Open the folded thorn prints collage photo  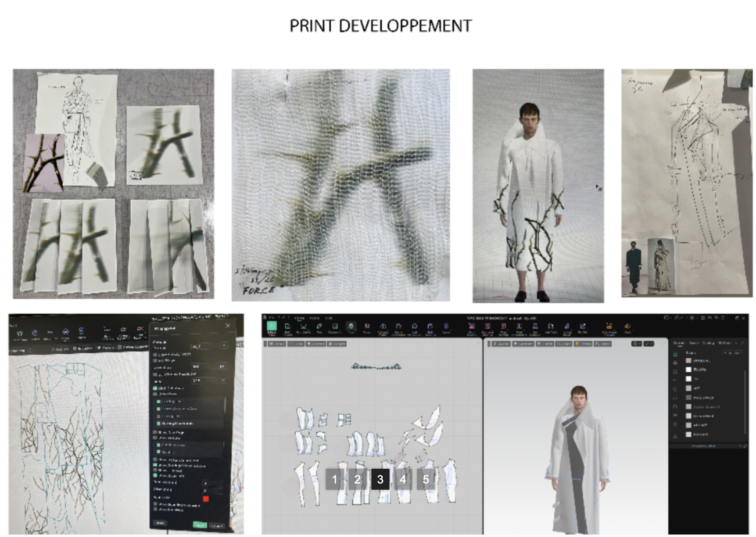click(113, 184)
